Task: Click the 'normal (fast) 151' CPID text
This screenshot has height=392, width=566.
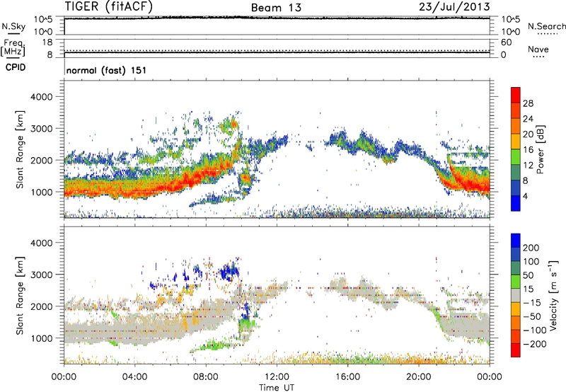Action: (107, 70)
